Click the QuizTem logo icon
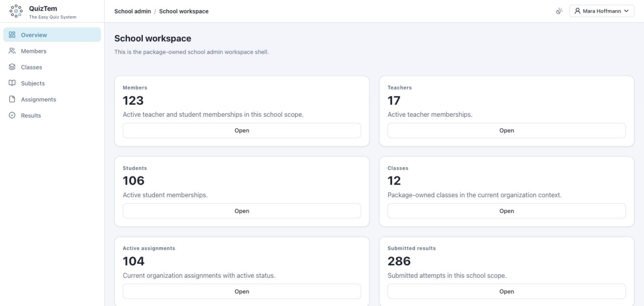This screenshot has height=306, width=644. pos(16,11)
